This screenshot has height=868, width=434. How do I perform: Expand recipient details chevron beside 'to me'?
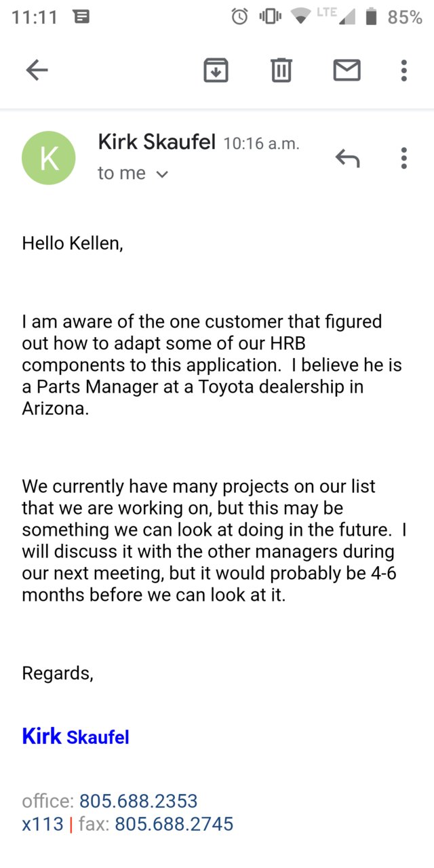tap(161, 174)
